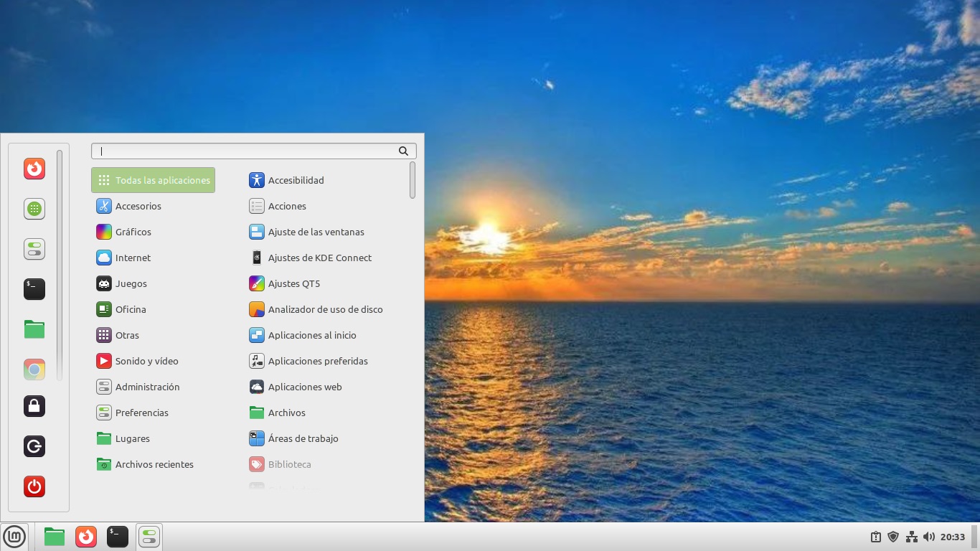
Task: Open System Settings toggle icon in favorites sidebar
Action: (x=34, y=249)
